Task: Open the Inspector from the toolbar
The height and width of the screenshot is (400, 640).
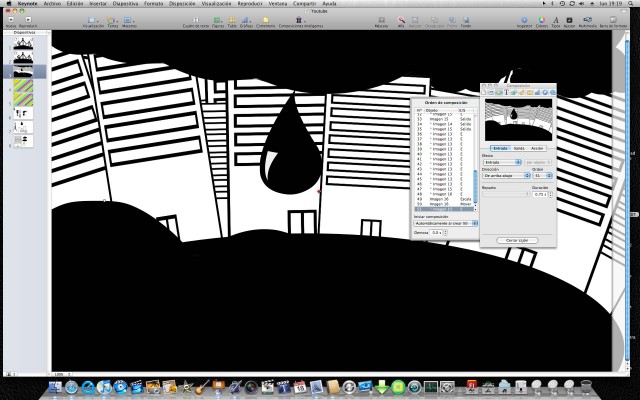Action: (x=524, y=20)
